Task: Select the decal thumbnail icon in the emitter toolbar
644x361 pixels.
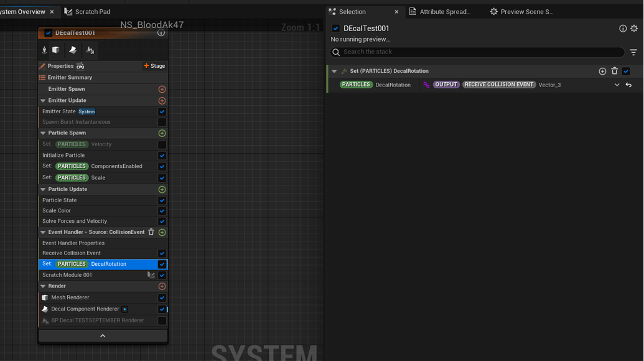Action: pos(72,50)
